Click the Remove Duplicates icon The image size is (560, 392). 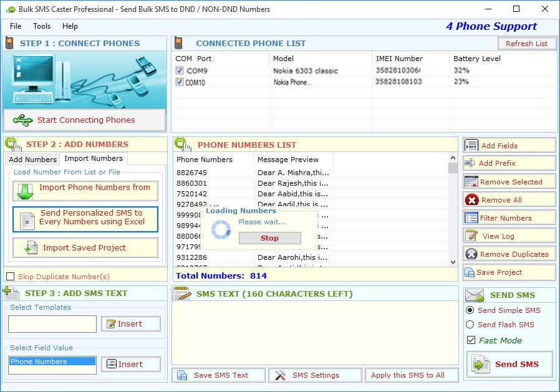(x=471, y=254)
